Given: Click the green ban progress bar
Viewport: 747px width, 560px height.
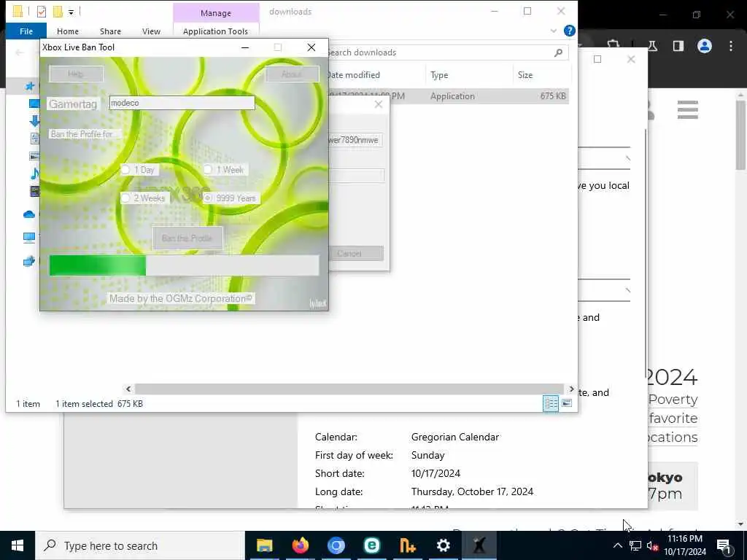Looking at the screenshot, I should tap(184, 265).
